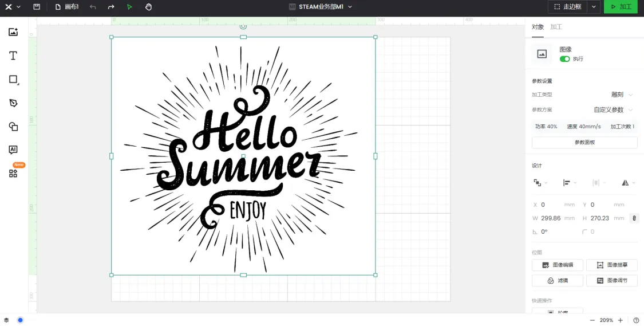
Task: Open the 滤镜 filter options
Action: pyautogui.click(x=558, y=281)
